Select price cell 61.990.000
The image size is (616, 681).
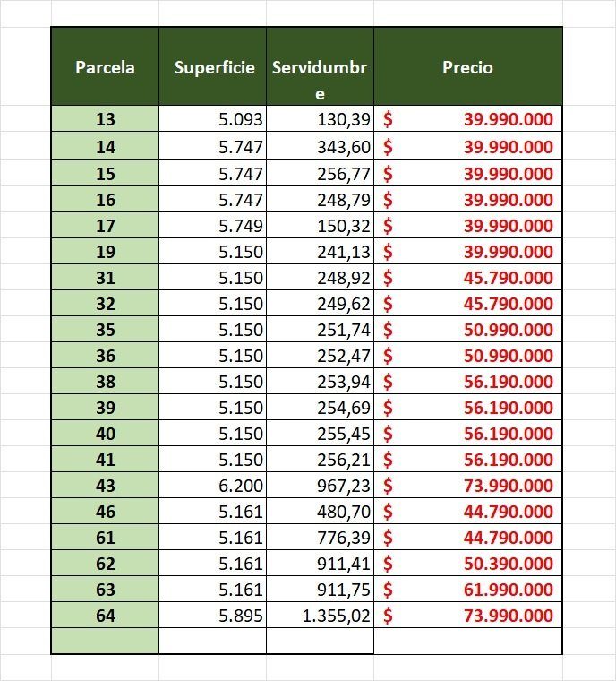pyautogui.click(x=468, y=589)
